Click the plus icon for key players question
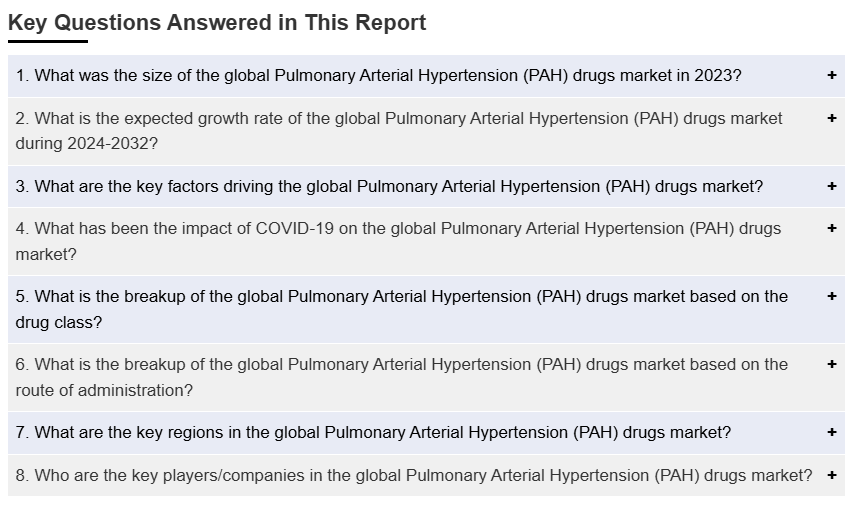This screenshot has width=854, height=505. tap(831, 475)
